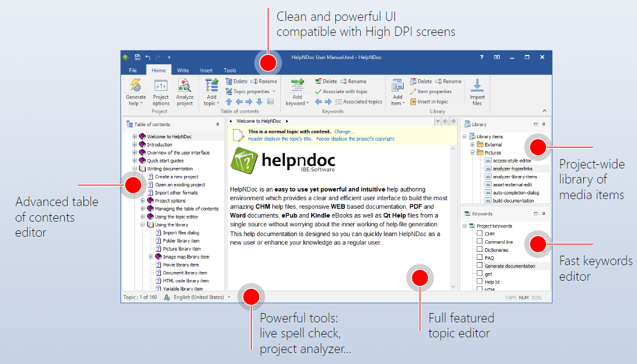Click the Change... link in topic header

coord(345,131)
